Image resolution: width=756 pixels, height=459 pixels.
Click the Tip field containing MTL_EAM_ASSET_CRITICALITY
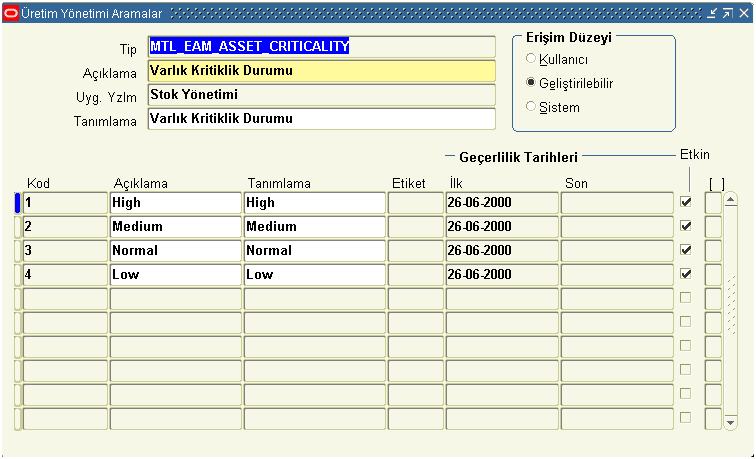pos(321,47)
